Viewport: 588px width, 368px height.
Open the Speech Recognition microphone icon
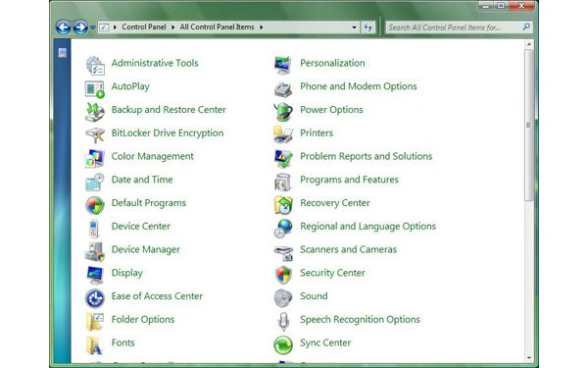283,322
